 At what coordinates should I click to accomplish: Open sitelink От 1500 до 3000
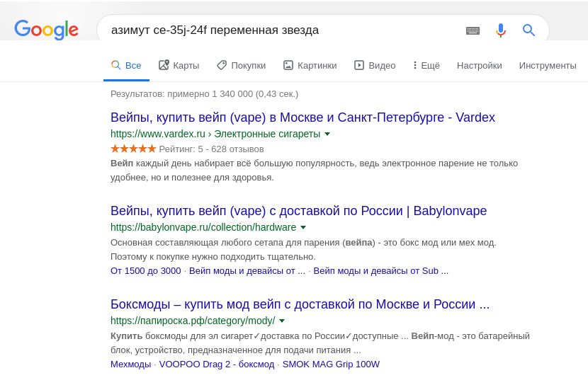[x=145, y=271]
